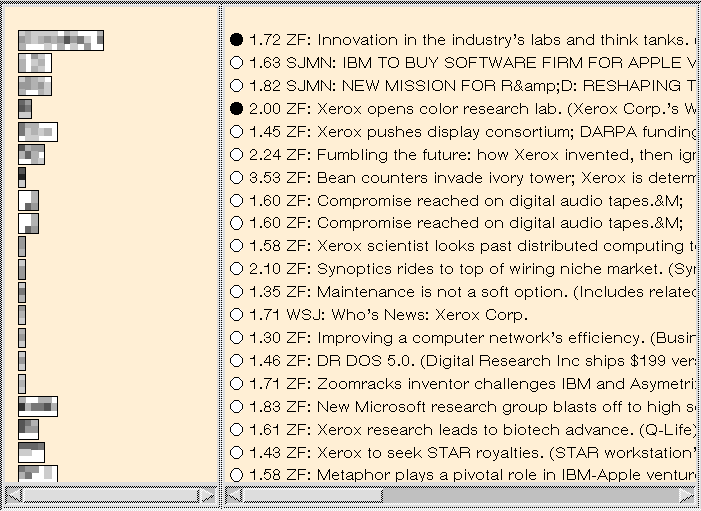Select radio button beside 'DR DOS 5.0' entry
The width and height of the screenshot is (701, 511).
[x=236, y=360]
